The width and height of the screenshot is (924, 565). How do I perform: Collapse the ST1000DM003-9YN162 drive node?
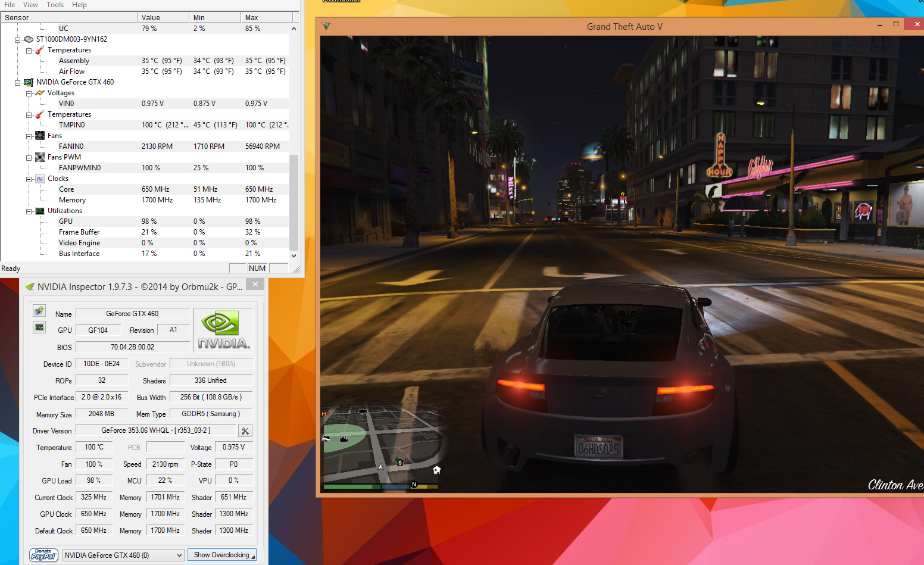coord(18,40)
